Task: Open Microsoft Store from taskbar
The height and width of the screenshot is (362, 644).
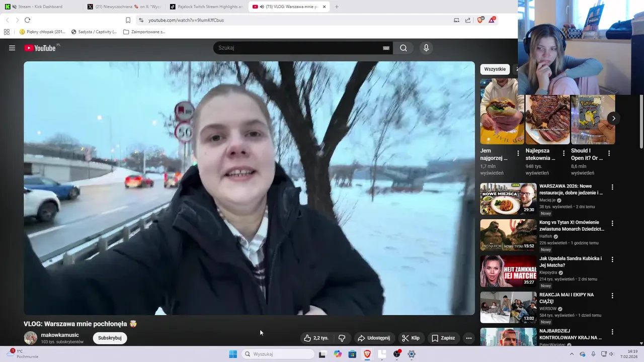Action: [352, 354]
